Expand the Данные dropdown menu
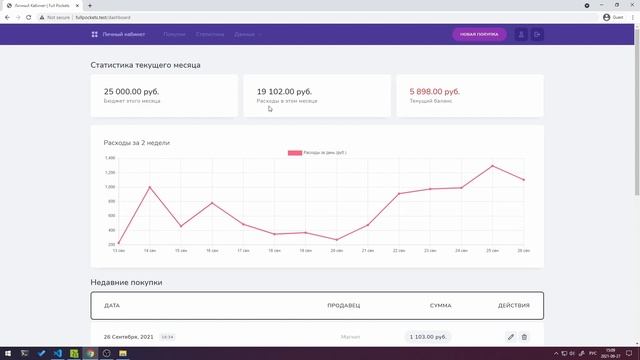Image resolution: width=640 pixels, height=360 pixels. tap(248, 34)
